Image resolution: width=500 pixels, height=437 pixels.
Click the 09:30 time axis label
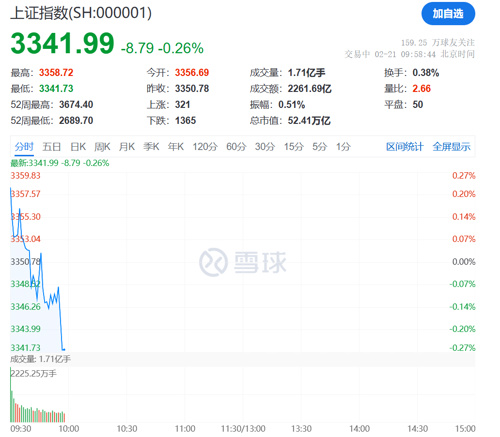pos(21,429)
